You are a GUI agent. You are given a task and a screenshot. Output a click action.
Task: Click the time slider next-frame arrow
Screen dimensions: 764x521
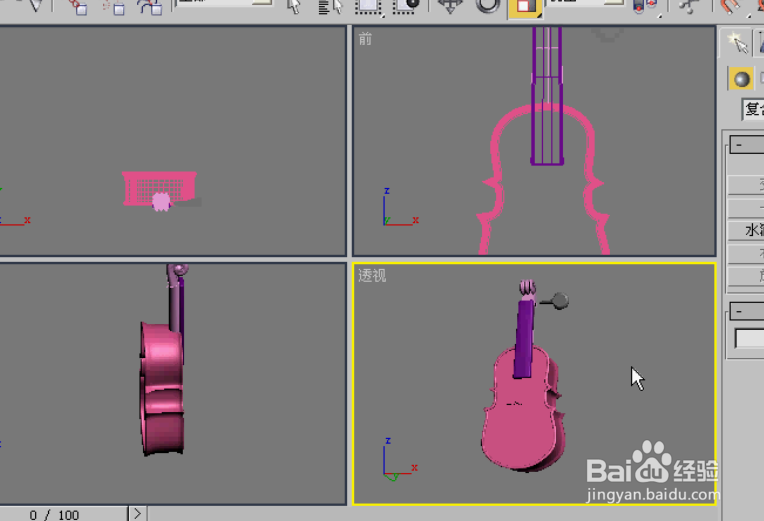(137, 514)
